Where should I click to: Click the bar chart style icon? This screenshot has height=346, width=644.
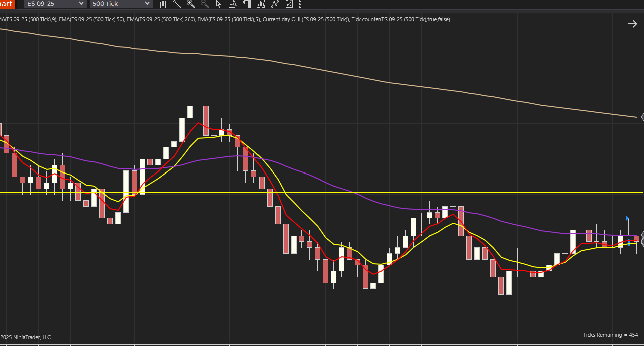(163, 4)
